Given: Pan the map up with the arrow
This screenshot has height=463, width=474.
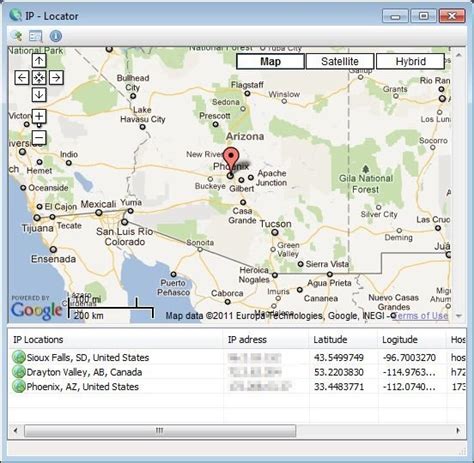Looking at the screenshot, I should pyautogui.click(x=39, y=61).
